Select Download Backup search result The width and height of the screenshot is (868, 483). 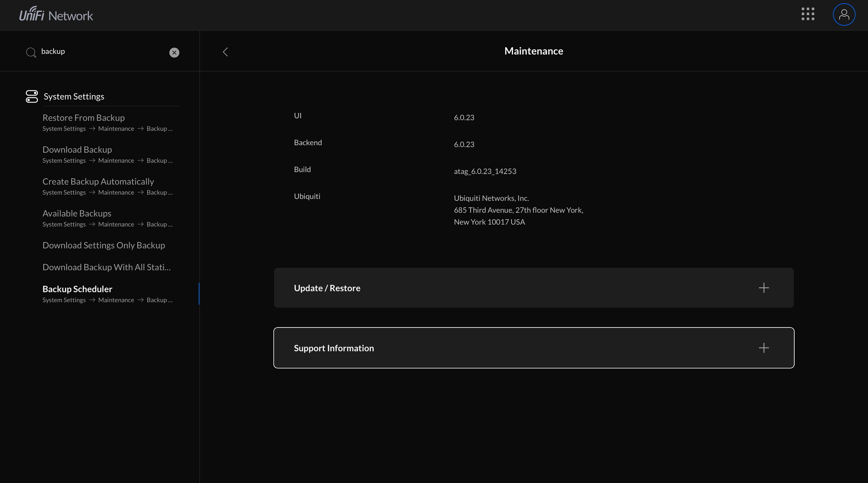point(77,150)
